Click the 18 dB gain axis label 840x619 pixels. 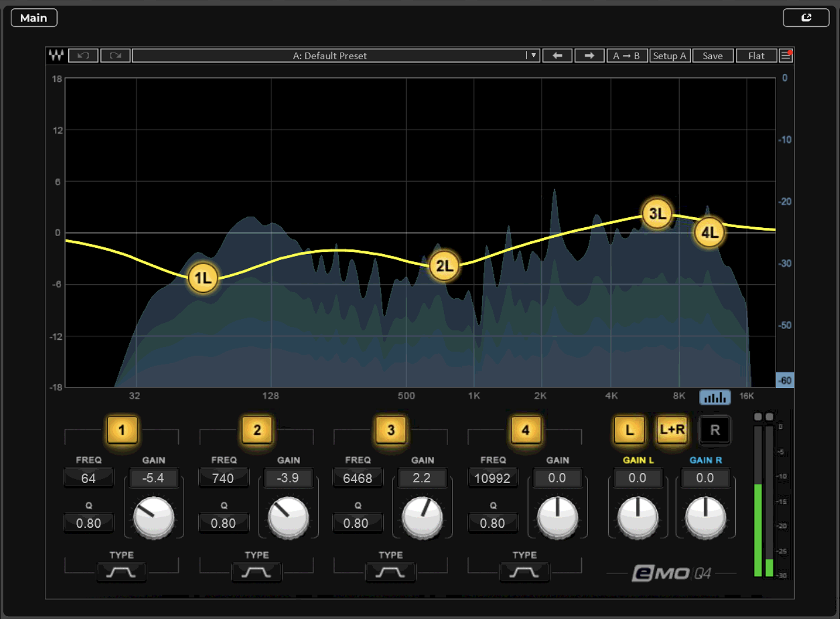point(57,79)
